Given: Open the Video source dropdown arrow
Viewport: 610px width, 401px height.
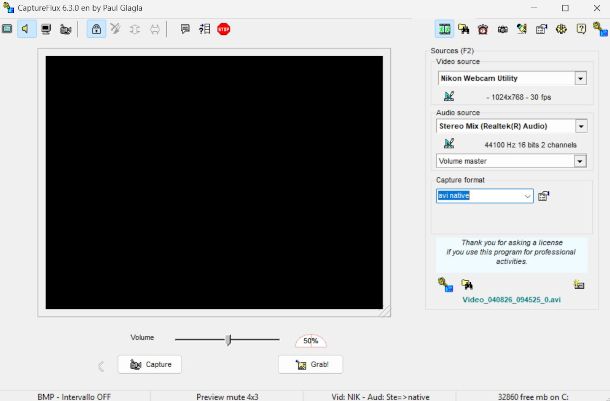Looking at the screenshot, I should (580, 79).
